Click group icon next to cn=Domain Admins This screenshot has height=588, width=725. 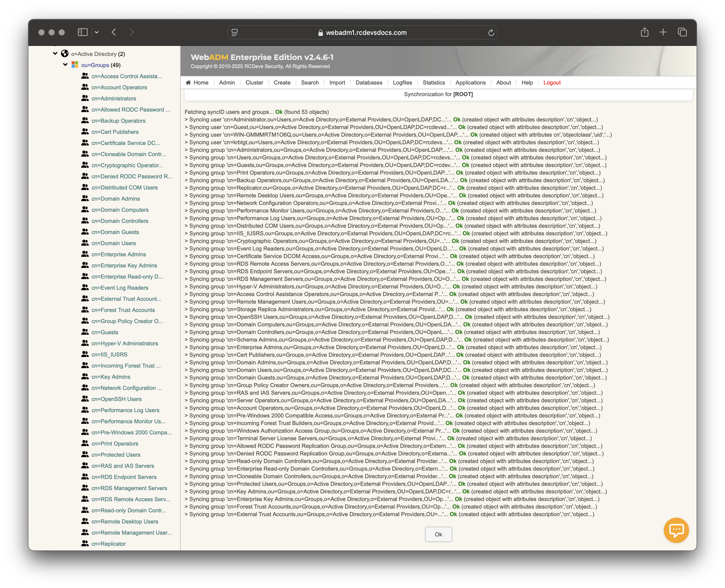coord(85,198)
